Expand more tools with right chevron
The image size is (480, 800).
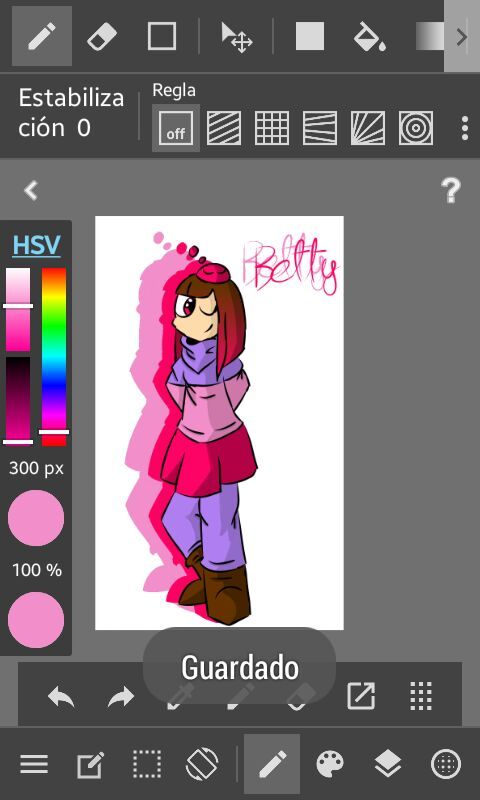(x=462, y=36)
